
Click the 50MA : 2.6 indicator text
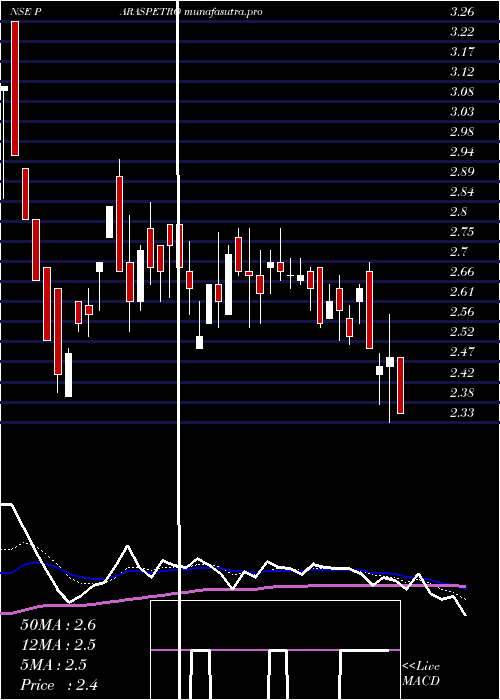click(x=58, y=625)
